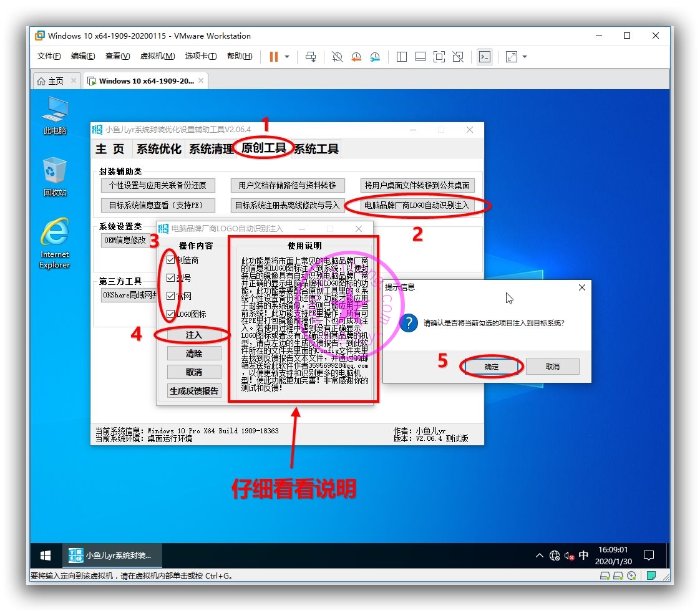The width and height of the screenshot is (700, 611).
Task: Click 取消 in the LOGO dialog
Action: (x=194, y=372)
